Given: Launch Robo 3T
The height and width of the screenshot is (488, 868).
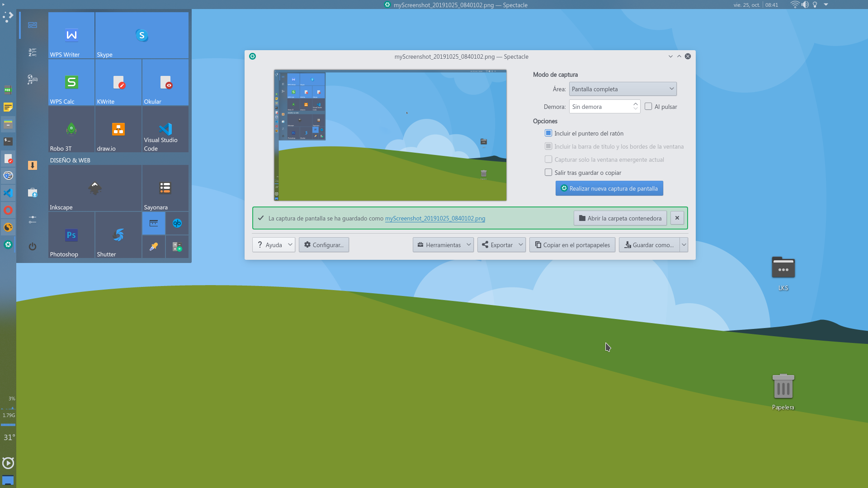Looking at the screenshot, I should [71, 129].
